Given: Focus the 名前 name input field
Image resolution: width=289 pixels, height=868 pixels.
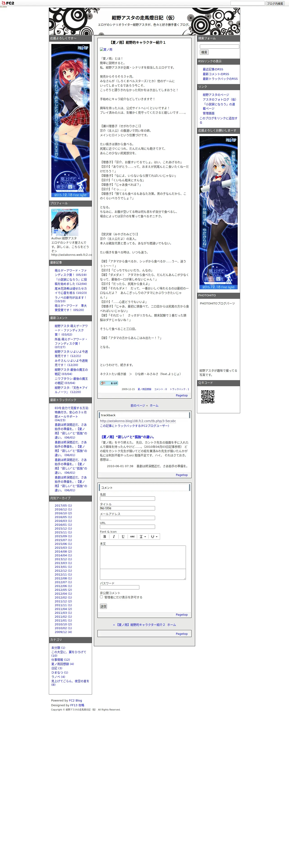Looking at the screenshot, I should [x=128, y=498].
